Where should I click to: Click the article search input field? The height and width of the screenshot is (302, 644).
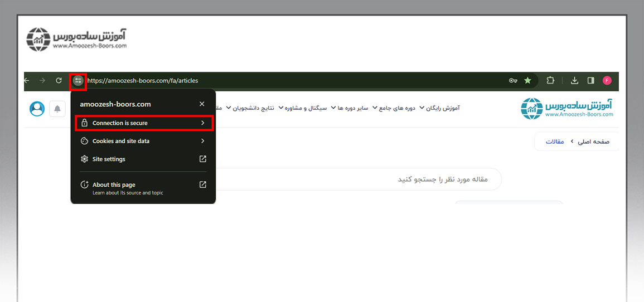click(357, 179)
